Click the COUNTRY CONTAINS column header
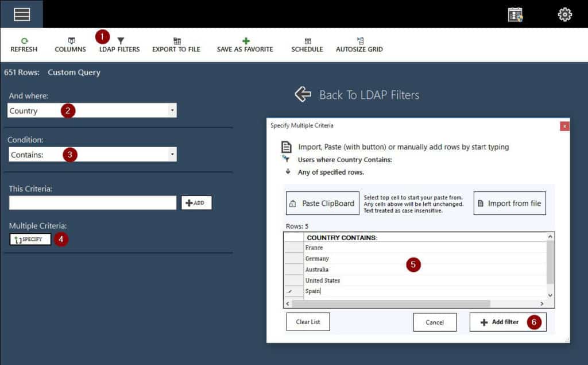 click(425, 237)
